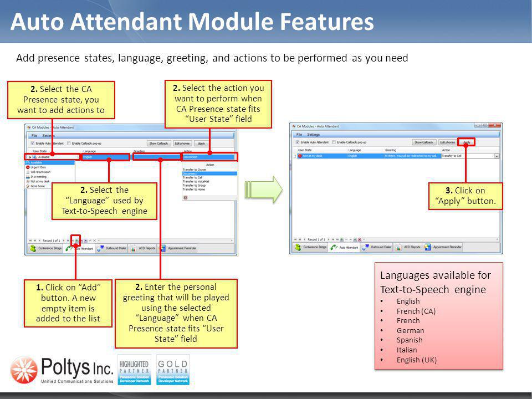The width and height of the screenshot is (532, 399).
Task: Choose Transfer to Cell from Action list
Action: tap(192, 177)
